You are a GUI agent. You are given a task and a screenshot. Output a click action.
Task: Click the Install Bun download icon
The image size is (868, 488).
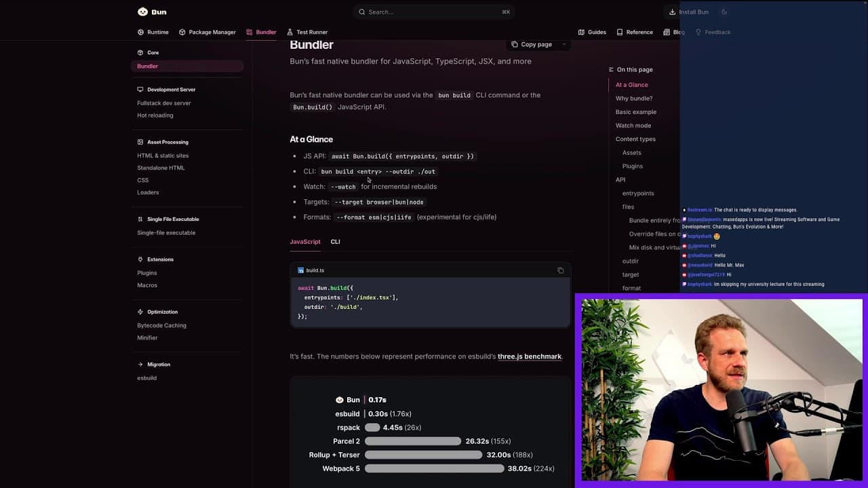point(672,12)
